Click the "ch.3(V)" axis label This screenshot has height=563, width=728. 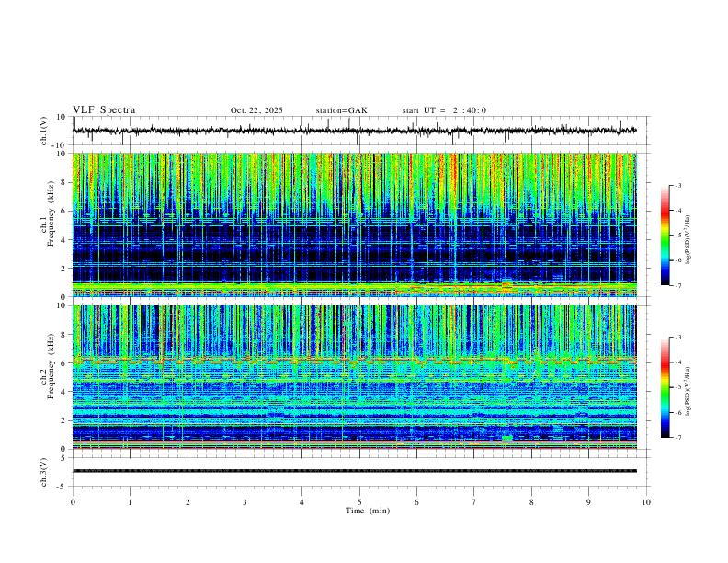point(43,473)
